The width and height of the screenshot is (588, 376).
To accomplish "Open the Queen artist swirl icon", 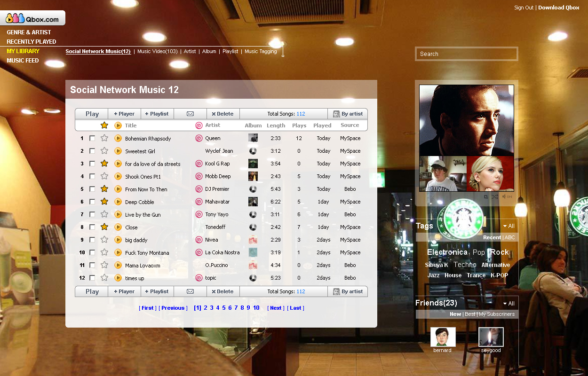I will [x=199, y=138].
